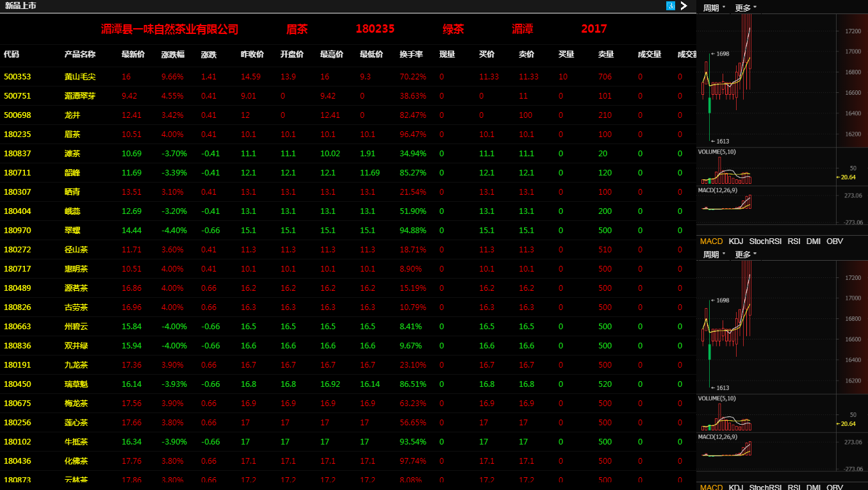This screenshot has width=868, height=490.
Task: Click the 最新价 column header
Action: pos(133,54)
